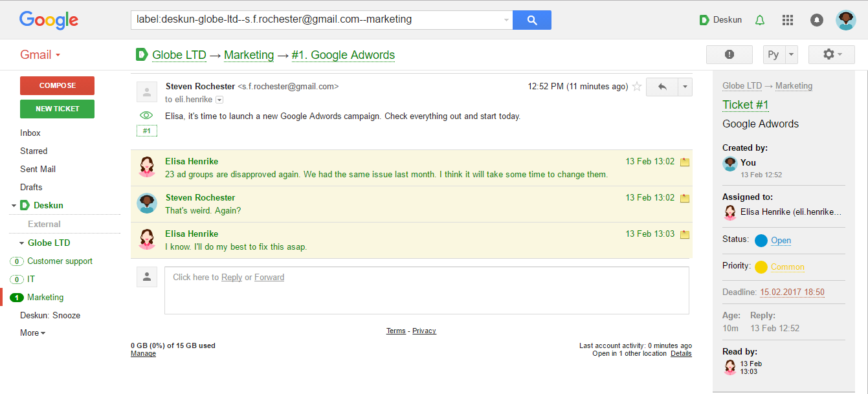
Task: Click the #1 ticket tag under message
Action: click(x=146, y=131)
